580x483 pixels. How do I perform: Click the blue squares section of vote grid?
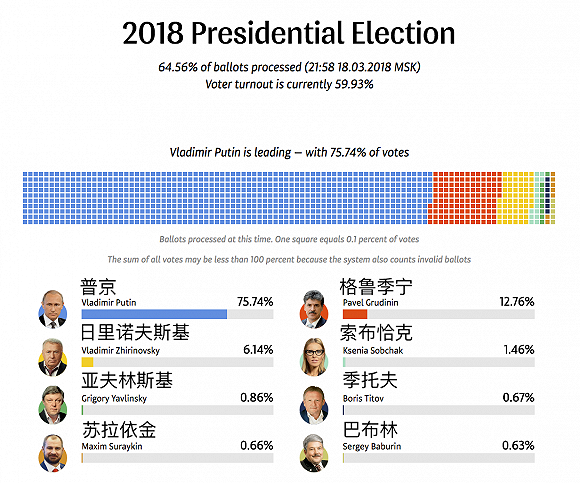(226, 198)
